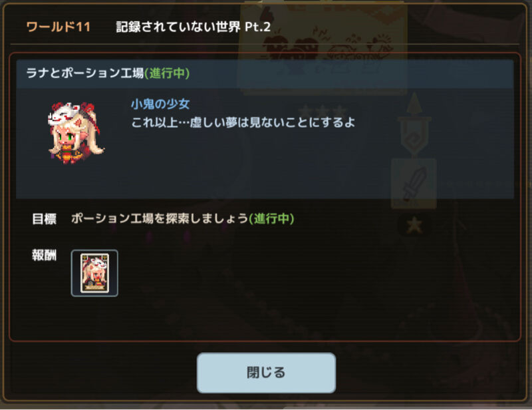This screenshot has height=410, width=532.
Task: Click the dimmed sword icon behind the dialog
Action: click(x=414, y=184)
